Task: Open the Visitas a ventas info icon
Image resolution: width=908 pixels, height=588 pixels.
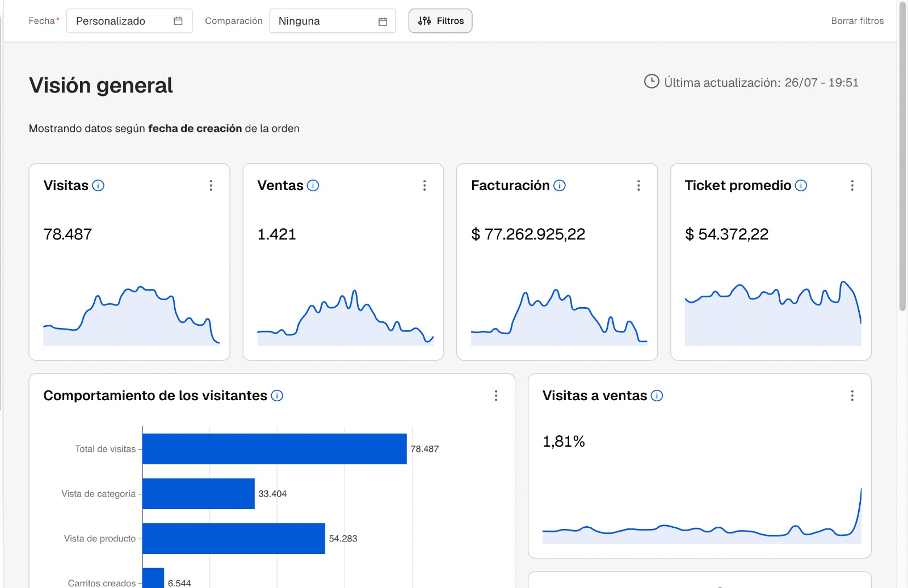Action: tap(657, 396)
